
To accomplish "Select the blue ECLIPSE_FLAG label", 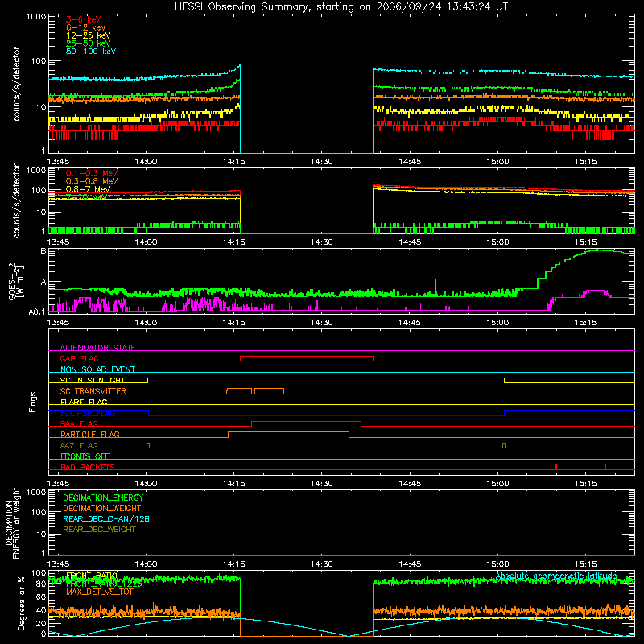I will (88, 413).
